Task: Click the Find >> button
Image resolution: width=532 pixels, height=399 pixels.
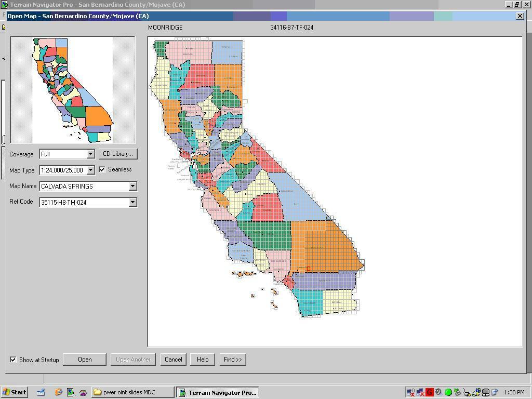Action: point(233,360)
